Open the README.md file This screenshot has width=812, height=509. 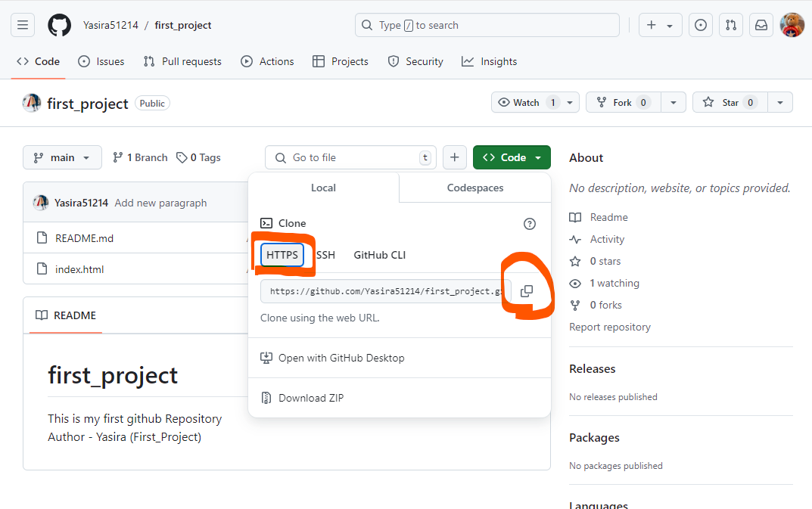pyautogui.click(x=85, y=238)
